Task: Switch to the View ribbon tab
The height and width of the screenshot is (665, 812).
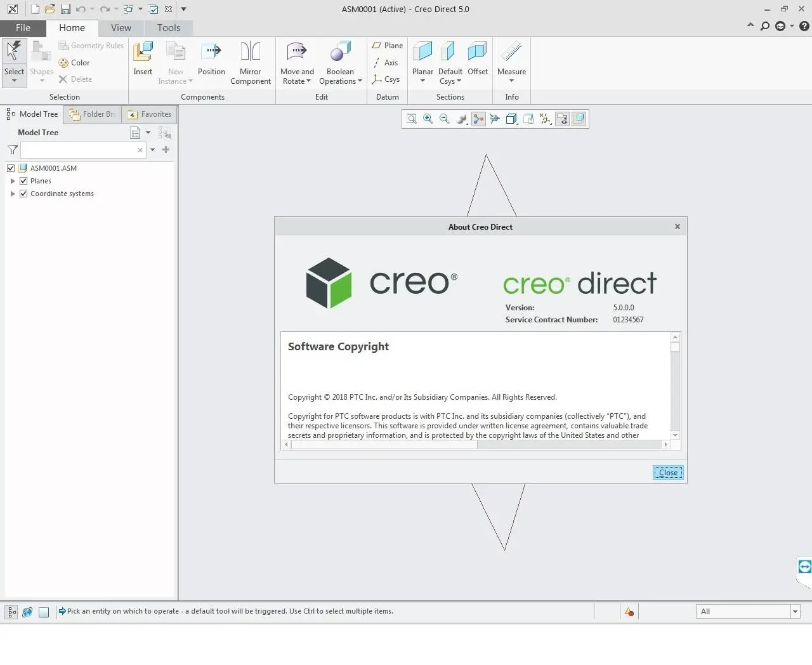Action: pos(121,28)
